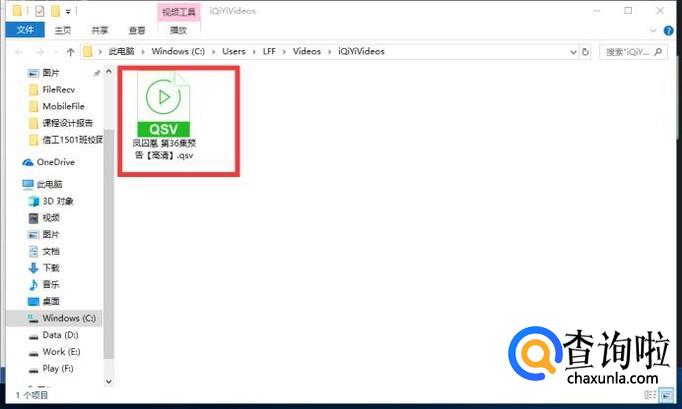
Task: Switch to details view icon
Action: coord(650,395)
